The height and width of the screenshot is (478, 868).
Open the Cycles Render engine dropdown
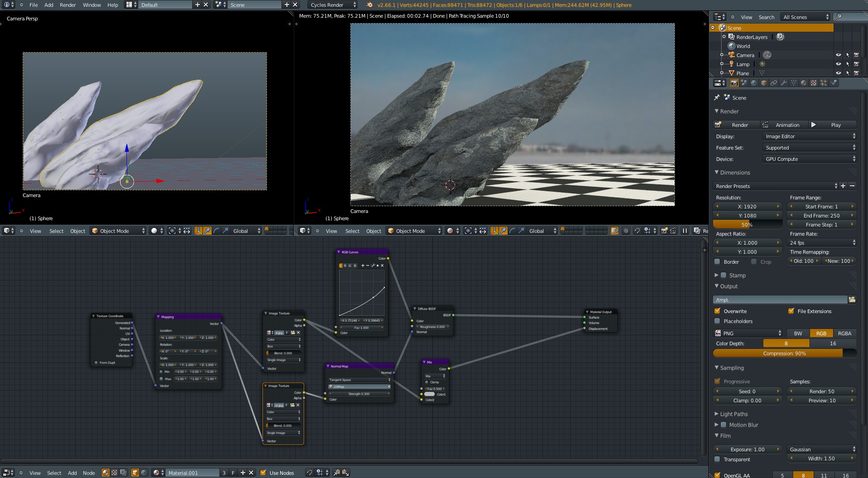click(333, 5)
